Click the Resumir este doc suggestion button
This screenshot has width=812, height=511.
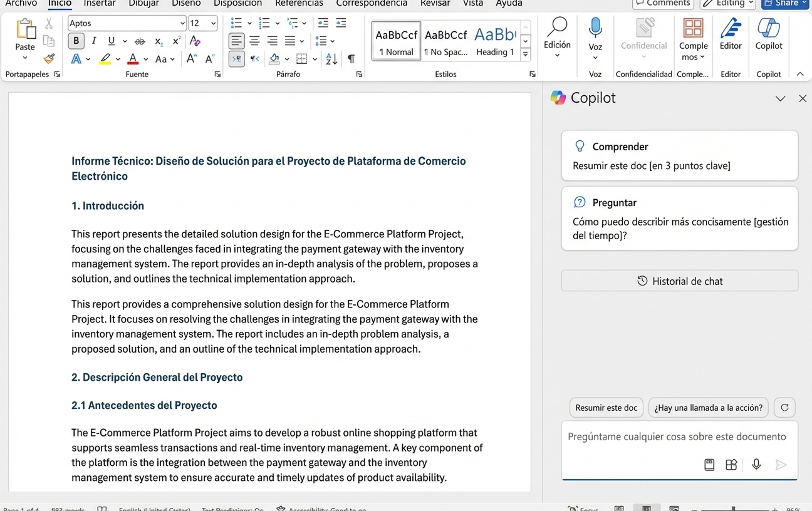pos(606,407)
